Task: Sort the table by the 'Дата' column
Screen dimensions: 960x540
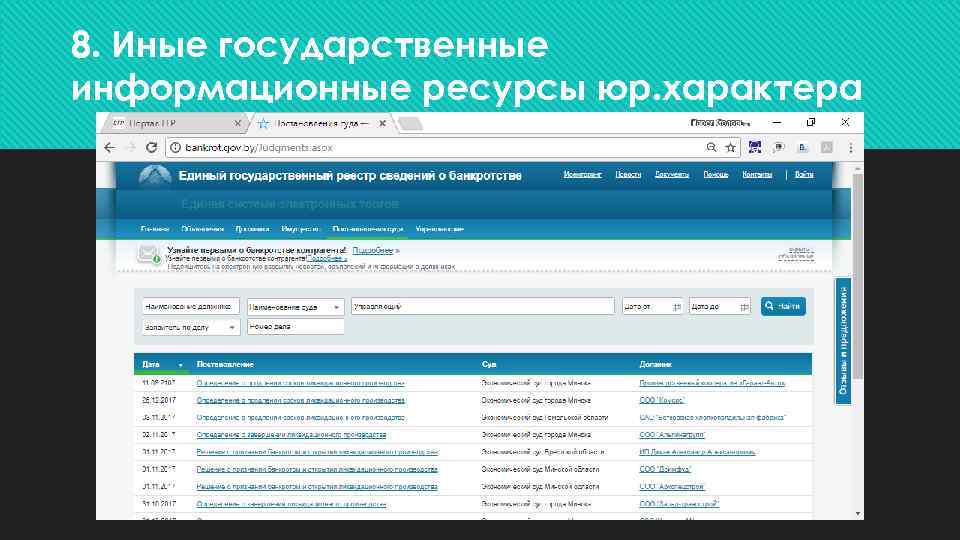Action: [x=162, y=364]
